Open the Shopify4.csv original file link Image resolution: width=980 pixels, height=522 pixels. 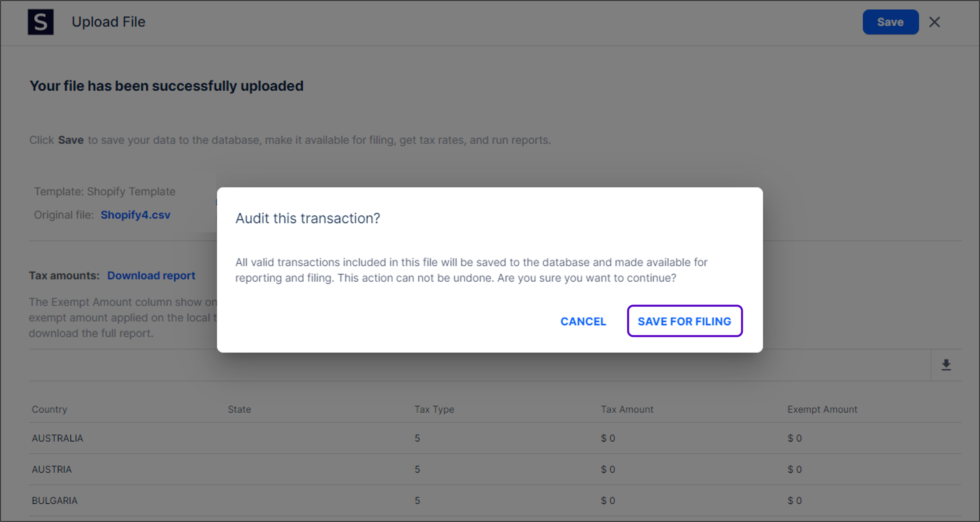pos(135,215)
